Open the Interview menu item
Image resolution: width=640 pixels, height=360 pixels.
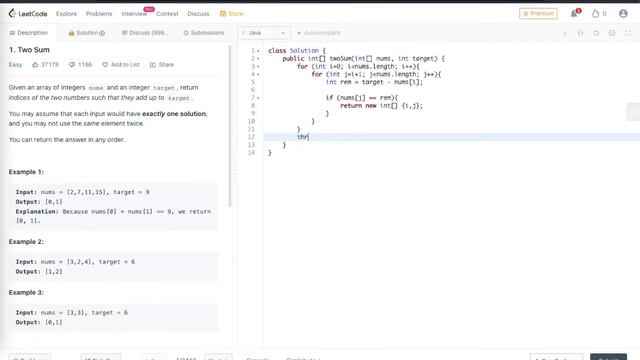(134, 14)
